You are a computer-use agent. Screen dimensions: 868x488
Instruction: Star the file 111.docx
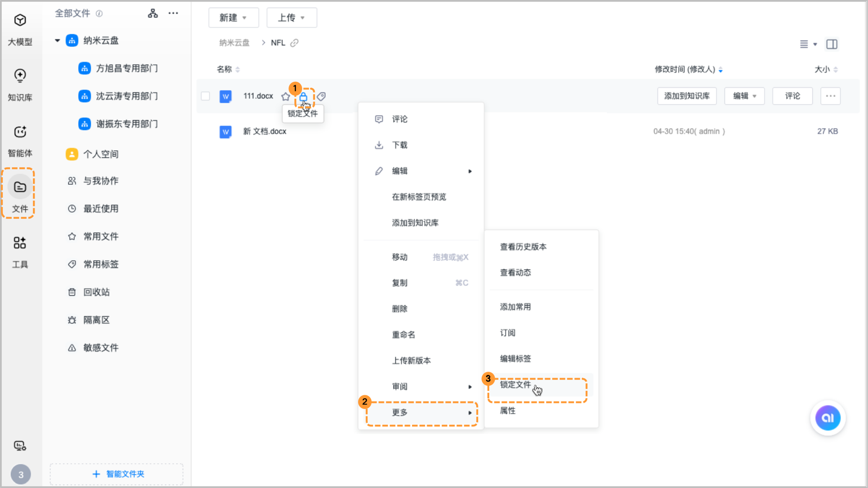(x=286, y=96)
